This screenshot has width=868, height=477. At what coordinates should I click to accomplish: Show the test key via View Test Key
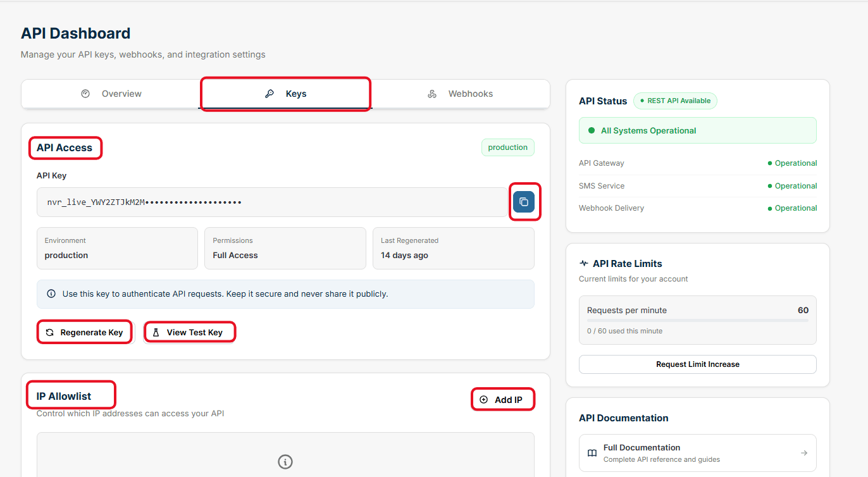click(190, 332)
